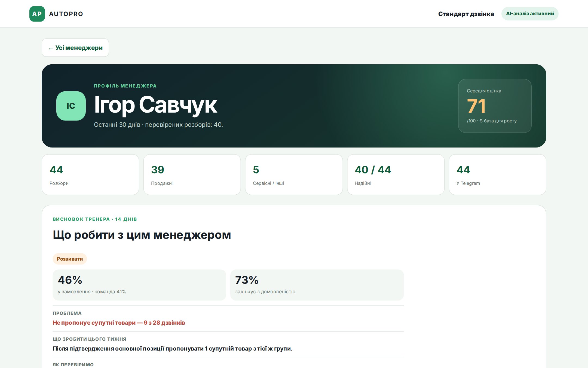Click heading Що робити з цим менеджером
The image size is (588, 368).
point(142,235)
